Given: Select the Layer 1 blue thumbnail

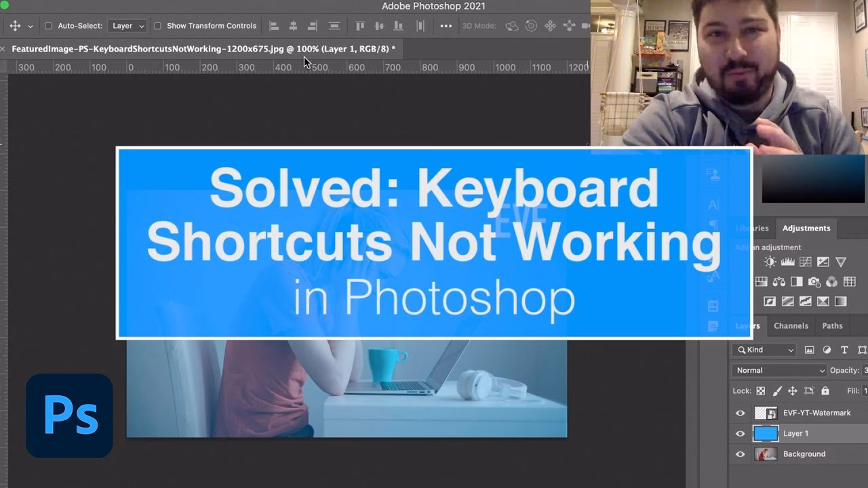Looking at the screenshot, I should pos(766,433).
